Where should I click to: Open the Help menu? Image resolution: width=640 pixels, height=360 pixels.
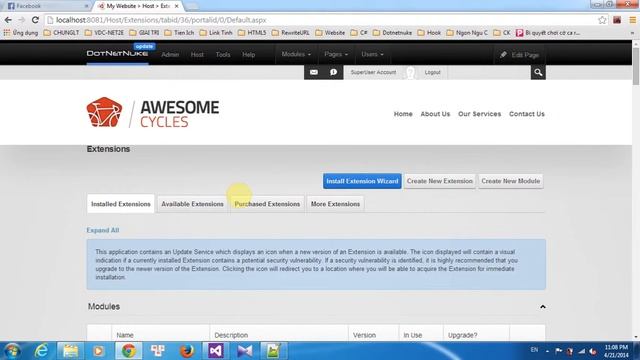pyautogui.click(x=249, y=54)
